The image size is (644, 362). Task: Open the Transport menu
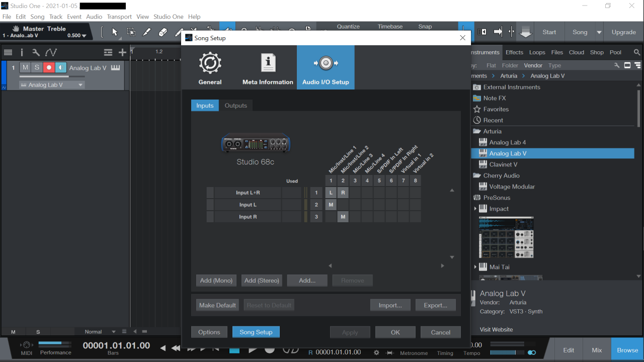pyautogui.click(x=119, y=17)
